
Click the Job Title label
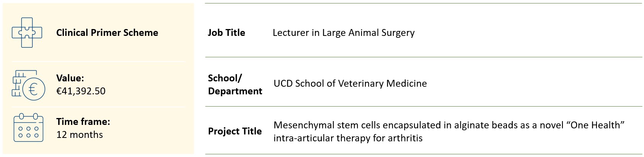coord(227,33)
